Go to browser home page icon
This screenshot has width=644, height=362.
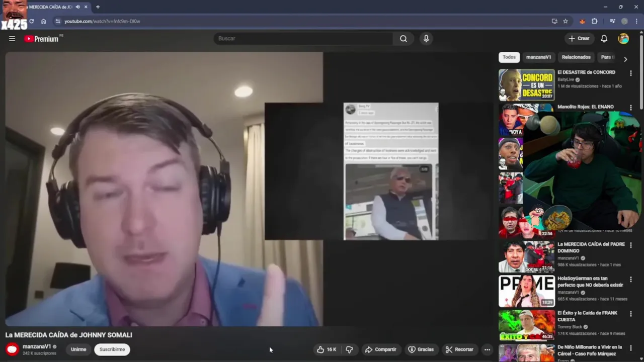click(x=44, y=21)
